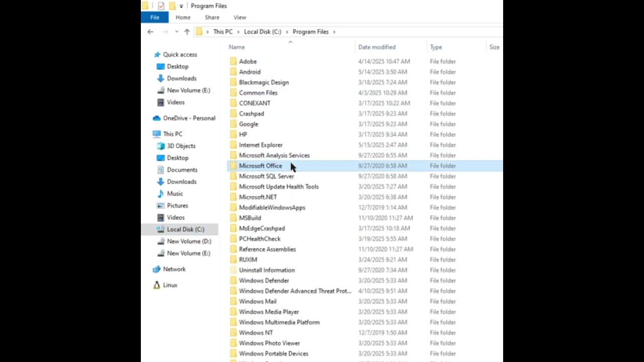Expand chevron after This PC breadcrumb
644x362 pixels.
click(238, 32)
